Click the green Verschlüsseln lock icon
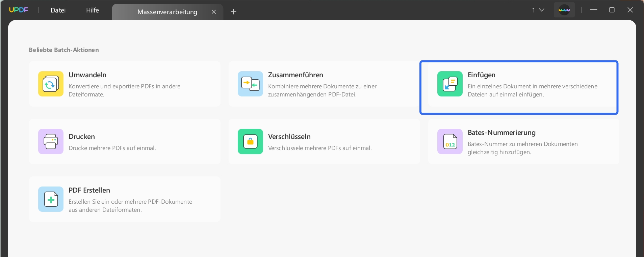Image resolution: width=644 pixels, height=257 pixels. [250, 141]
